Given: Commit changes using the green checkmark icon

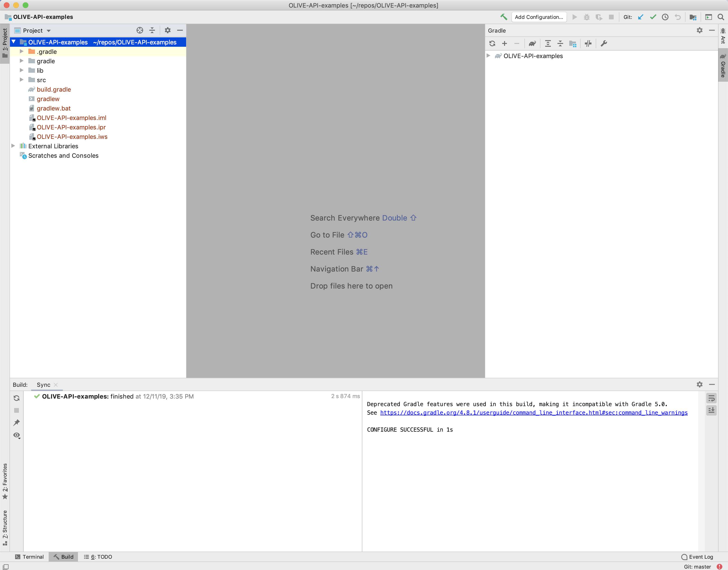Looking at the screenshot, I should pos(653,17).
